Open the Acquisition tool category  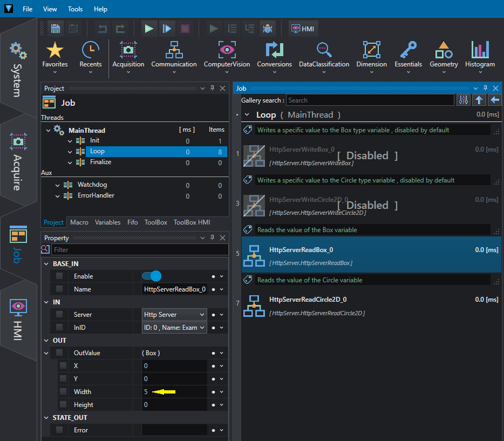pyautogui.click(x=128, y=57)
